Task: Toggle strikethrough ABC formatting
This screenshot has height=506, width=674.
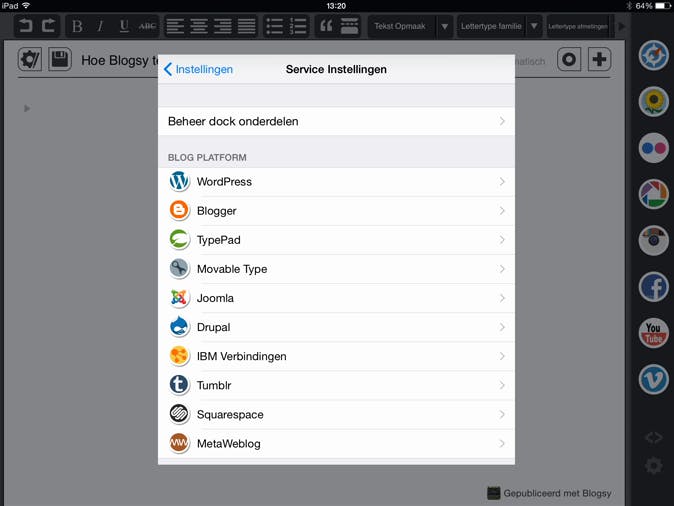Action: pos(147,26)
